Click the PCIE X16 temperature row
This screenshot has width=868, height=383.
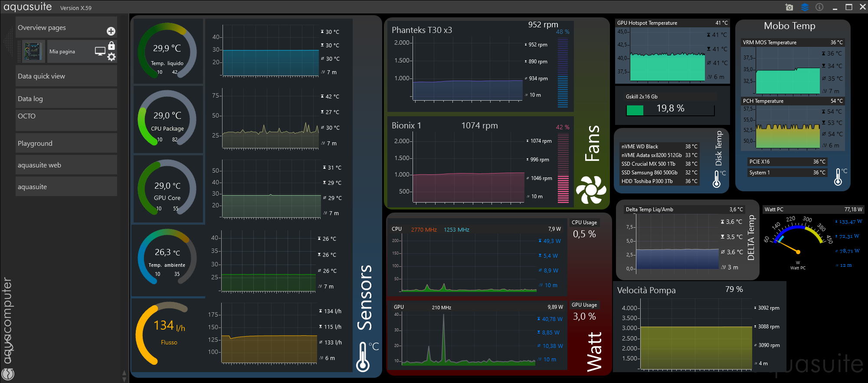pos(787,162)
